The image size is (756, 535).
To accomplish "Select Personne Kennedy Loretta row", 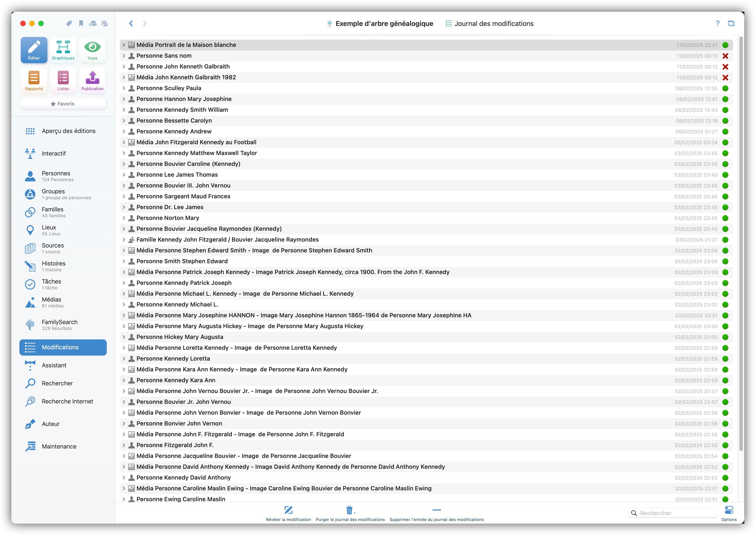I will pos(426,359).
